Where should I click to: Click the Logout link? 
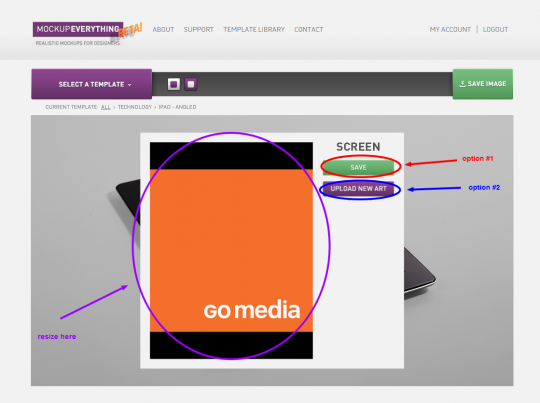click(495, 30)
